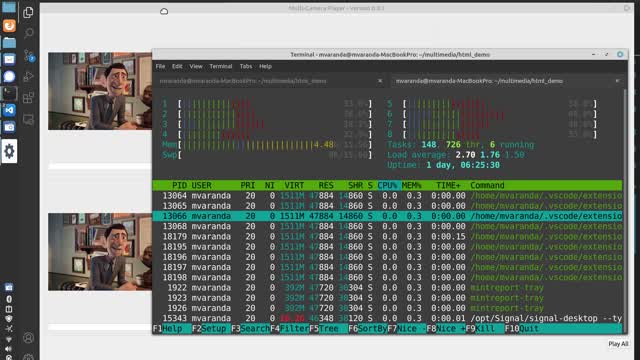The width and height of the screenshot is (640, 360).
Task: Click the bottom camera video thumbnail
Action: point(100,251)
